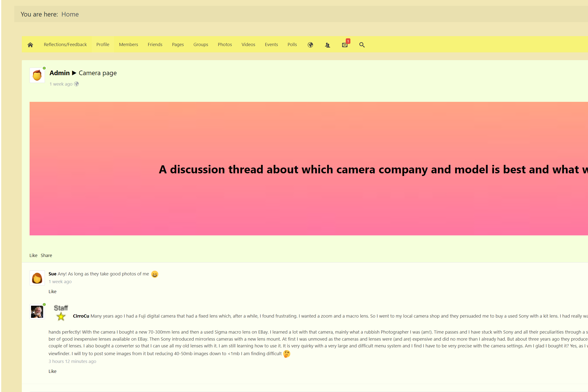Click Admin's avatar on the post
The image size is (588, 392).
37,75
